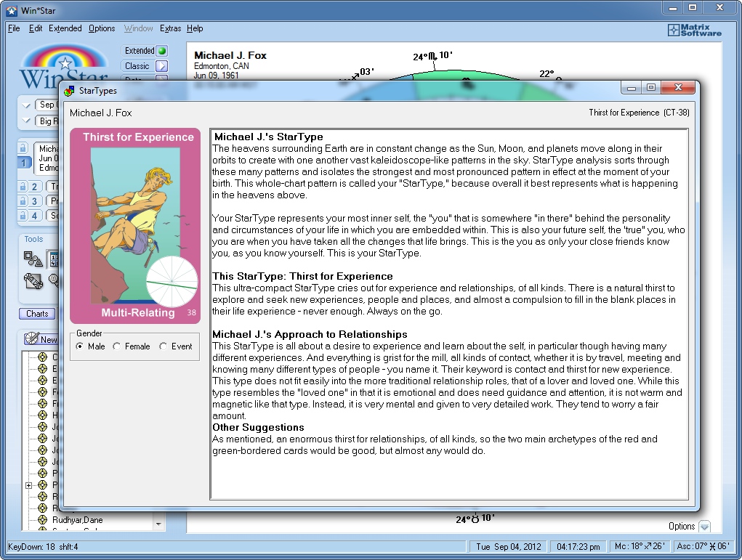
Task: Click the grayed Window menu
Action: pos(138,28)
